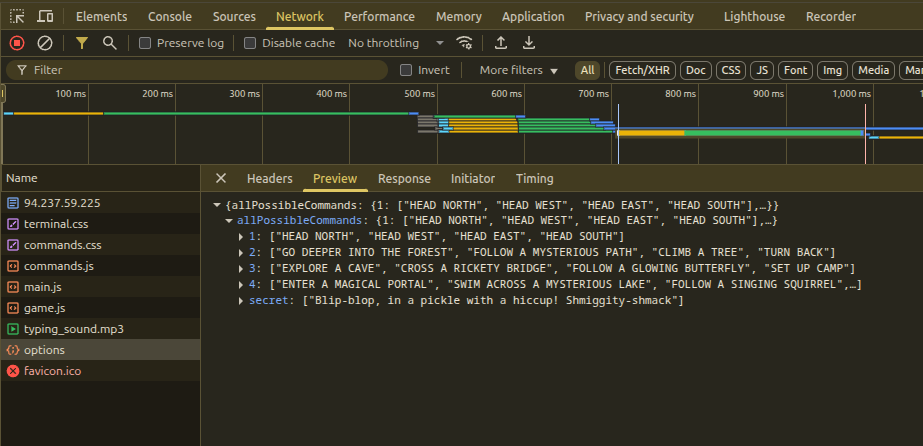This screenshot has width=923, height=446.
Task: Click the import HAR upload icon
Action: [501, 43]
